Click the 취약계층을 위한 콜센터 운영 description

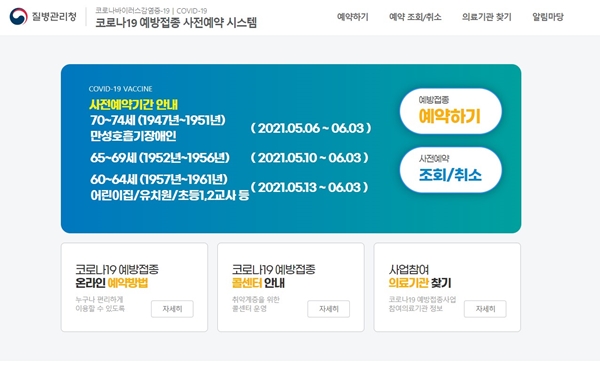[x=256, y=304]
